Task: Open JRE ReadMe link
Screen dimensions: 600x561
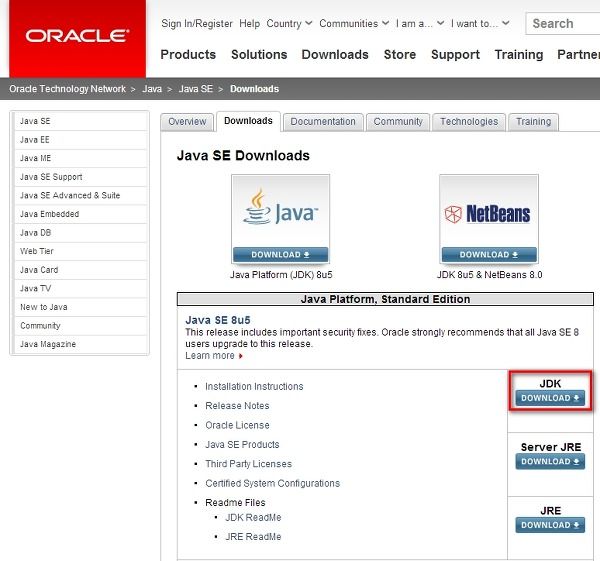Action: tap(253, 537)
